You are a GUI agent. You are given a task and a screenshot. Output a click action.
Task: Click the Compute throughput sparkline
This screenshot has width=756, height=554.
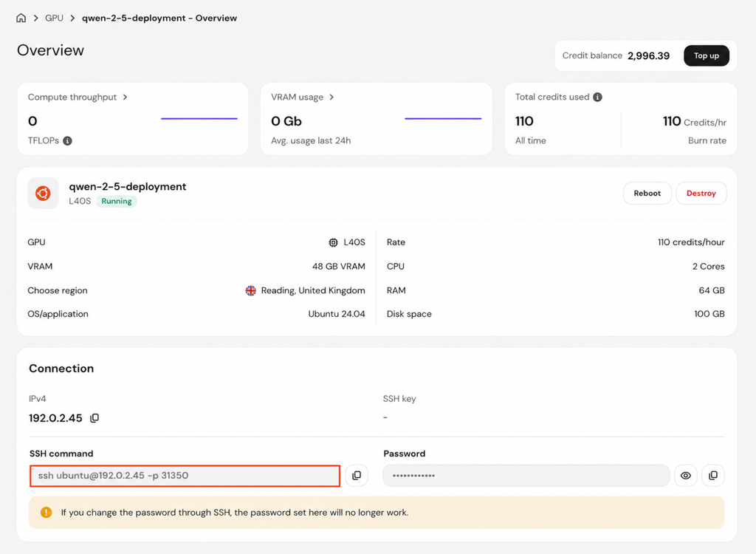(x=199, y=118)
